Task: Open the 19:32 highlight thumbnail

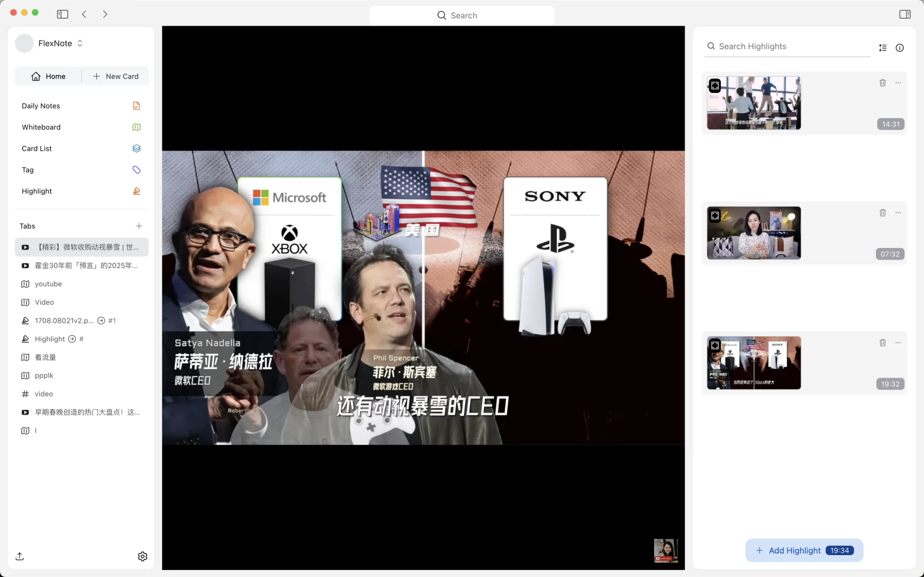Action: click(754, 363)
